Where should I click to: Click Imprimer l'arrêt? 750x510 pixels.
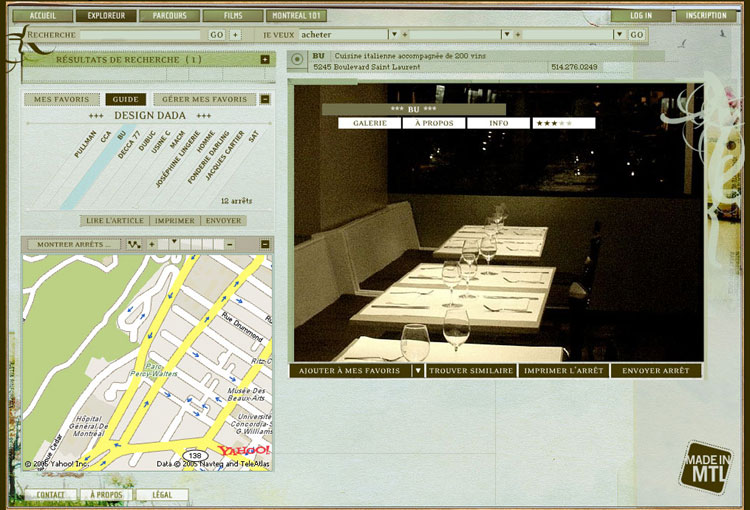coord(563,371)
